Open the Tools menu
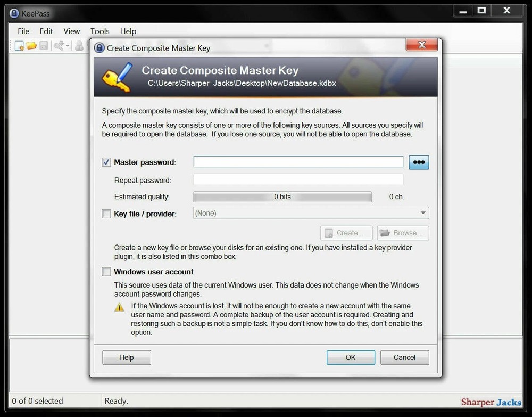The width and height of the screenshot is (532, 417). pyautogui.click(x=99, y=31)
